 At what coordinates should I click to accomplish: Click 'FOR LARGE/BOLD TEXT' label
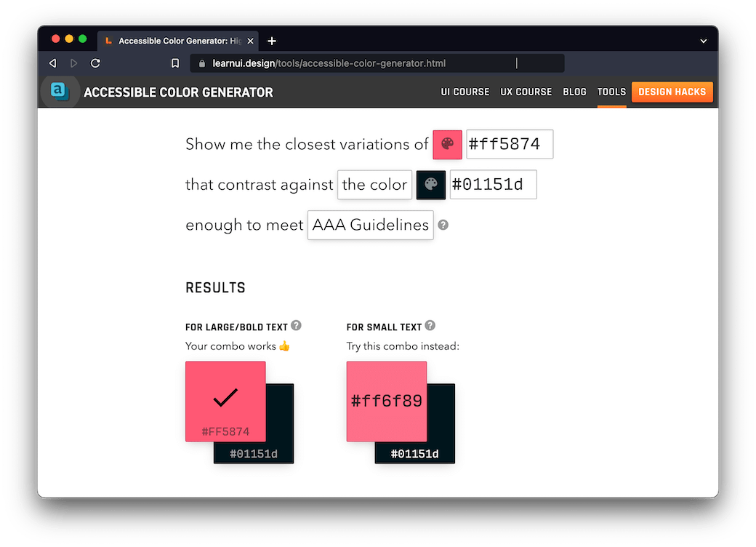coord(236,327)
